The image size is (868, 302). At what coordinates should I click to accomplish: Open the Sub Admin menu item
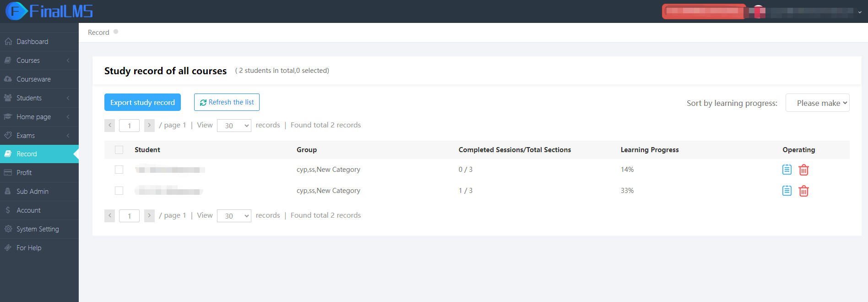(39, 192)
